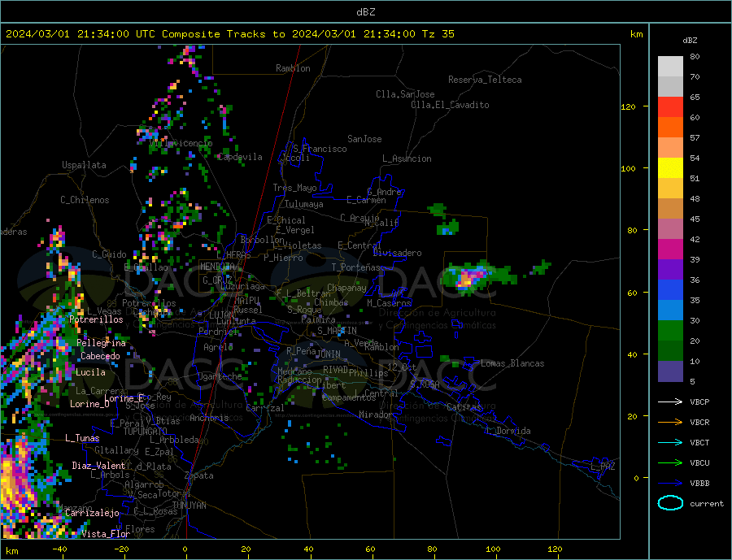Pick the magenta 42 dBZ color swatch
The image size is (732, 560).
[670, 250]
